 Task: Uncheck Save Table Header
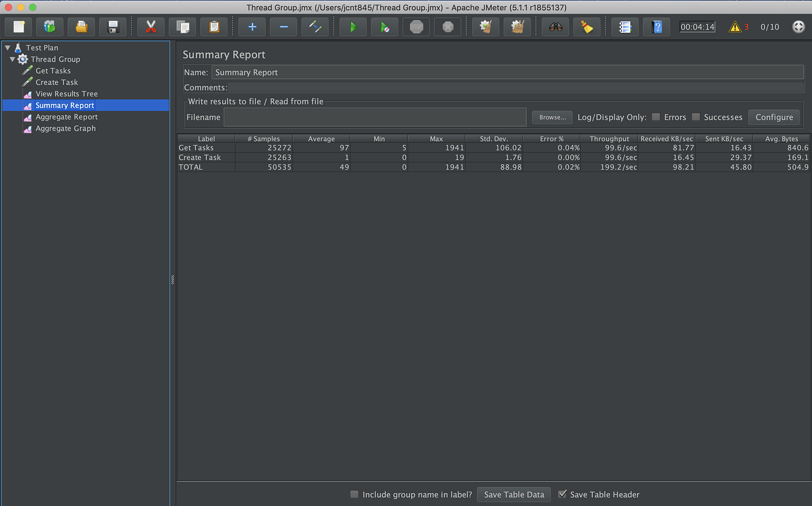(562, 494)
